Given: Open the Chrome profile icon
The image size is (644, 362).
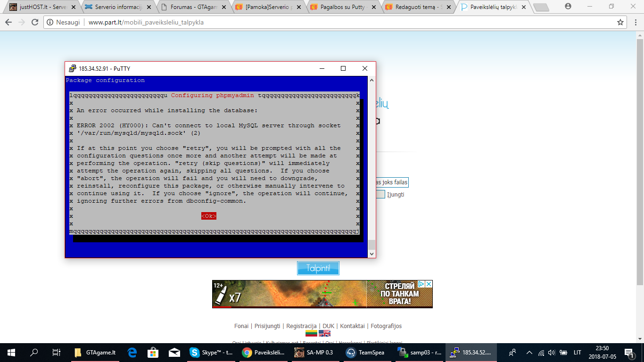Looking at the screenshot, I should (568, 6).
